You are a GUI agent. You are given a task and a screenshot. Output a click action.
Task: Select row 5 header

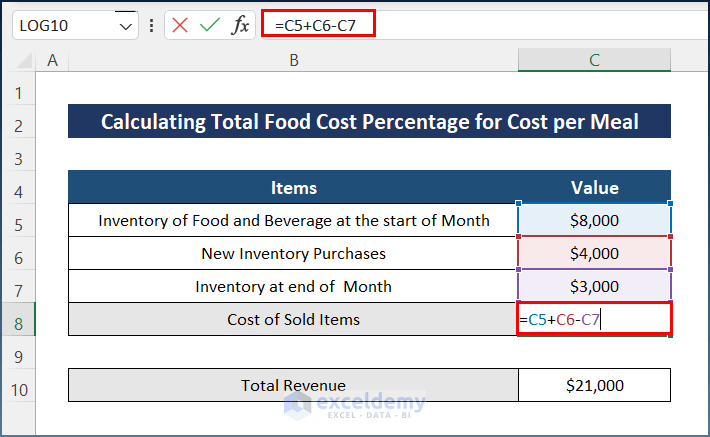coord(18,220)
